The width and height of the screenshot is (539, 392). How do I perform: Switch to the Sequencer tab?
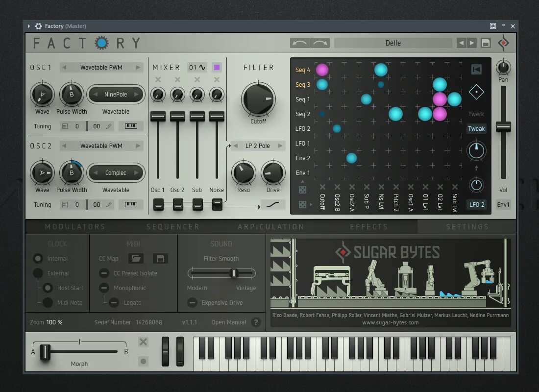click(172, 226)
